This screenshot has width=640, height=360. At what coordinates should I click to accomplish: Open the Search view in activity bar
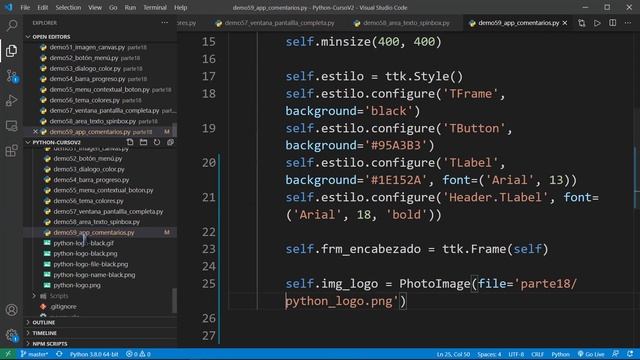pyautogui.click(x=11, y=26)
